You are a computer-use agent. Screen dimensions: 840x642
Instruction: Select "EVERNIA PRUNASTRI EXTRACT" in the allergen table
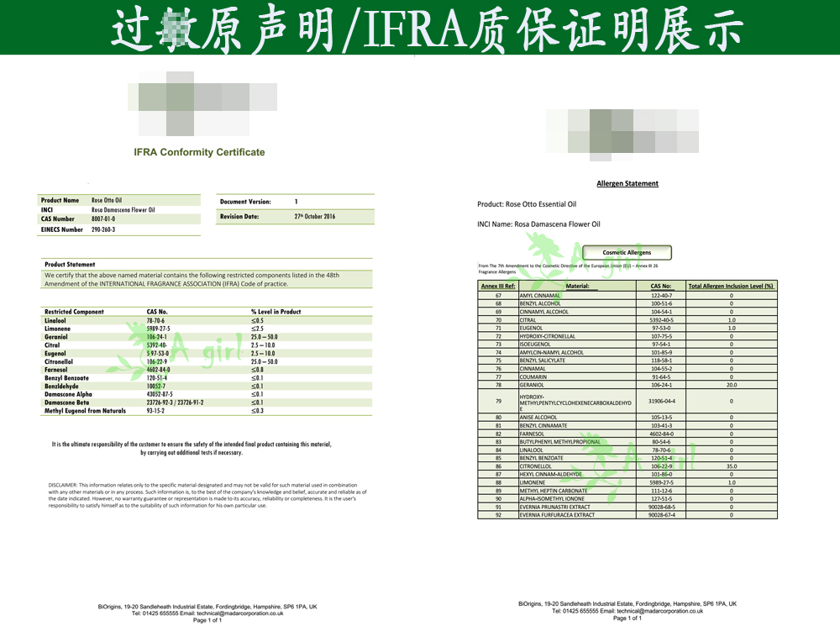[x=555, y=507]
